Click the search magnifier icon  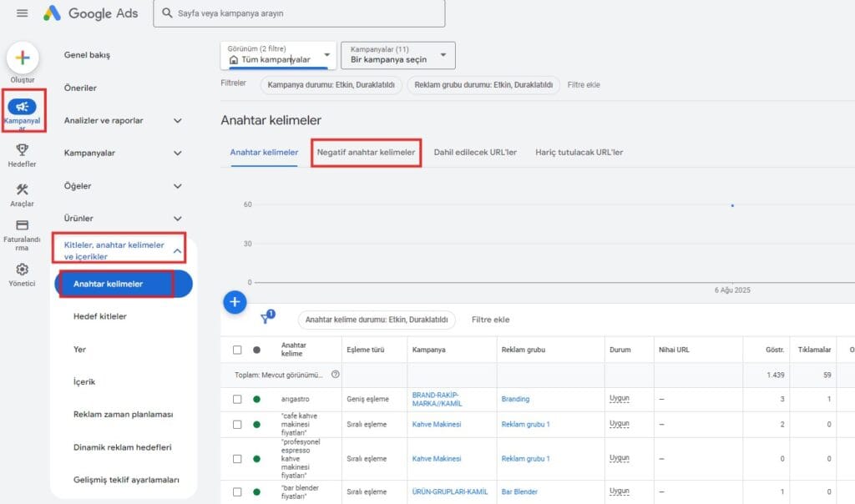coord(167,13)
